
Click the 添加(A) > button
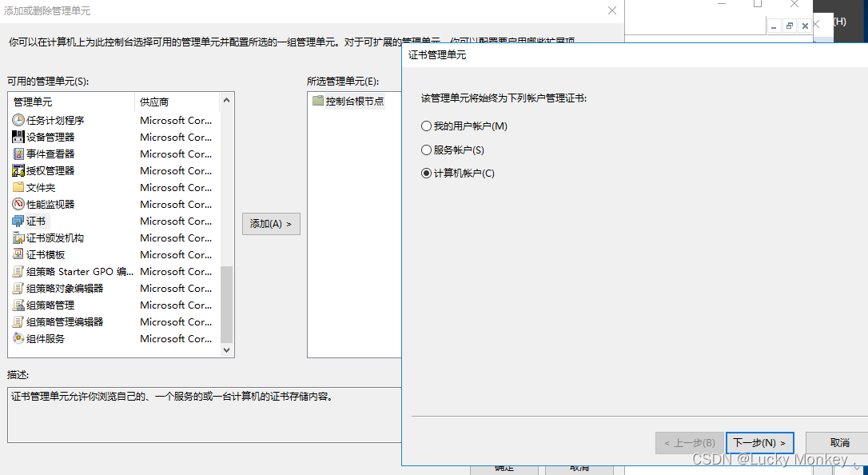click(271, 224)
